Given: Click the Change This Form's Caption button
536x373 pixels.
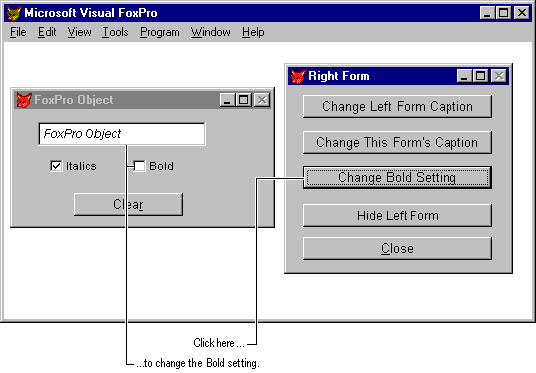Looking at the screenshot, I should click(x=397, y=142).
